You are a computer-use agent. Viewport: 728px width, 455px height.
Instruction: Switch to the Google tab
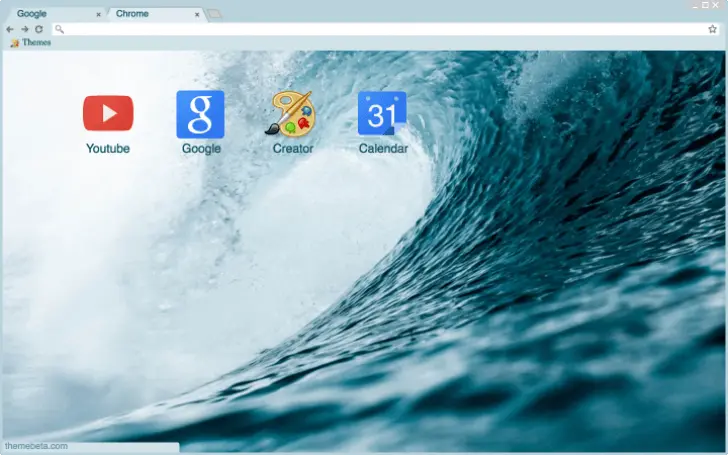pyautogui.click(x=45, y=14)
